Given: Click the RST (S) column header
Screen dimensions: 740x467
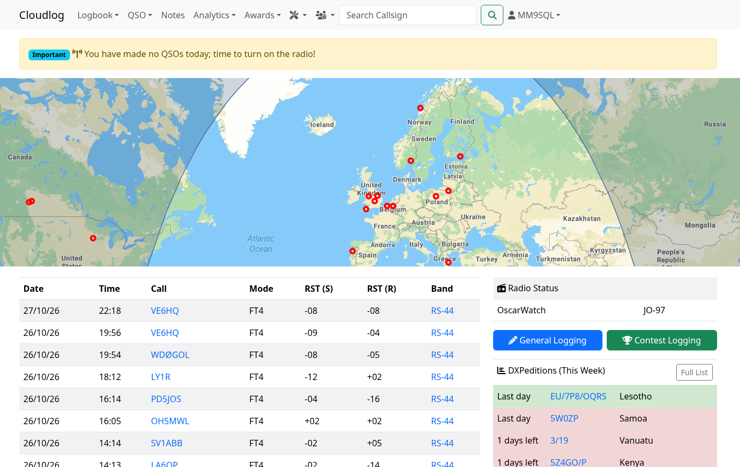Looking at the screenshot, I should pyautogui.click(x=319, y=289).
